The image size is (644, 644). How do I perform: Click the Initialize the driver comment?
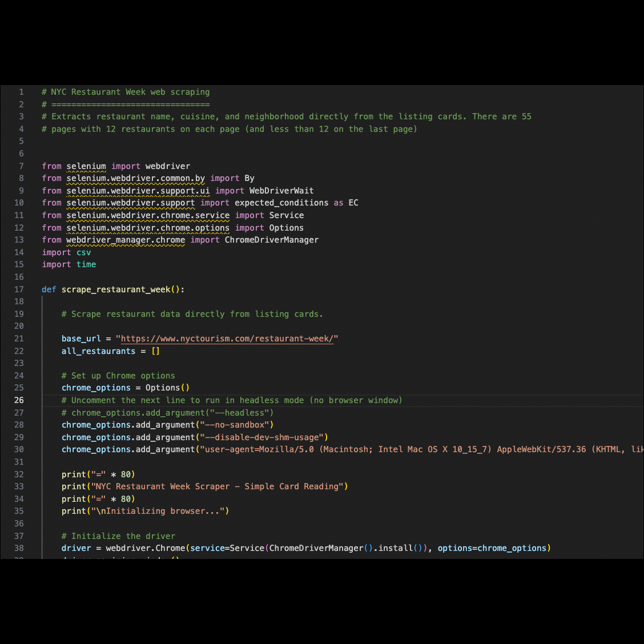click(118, 536)
